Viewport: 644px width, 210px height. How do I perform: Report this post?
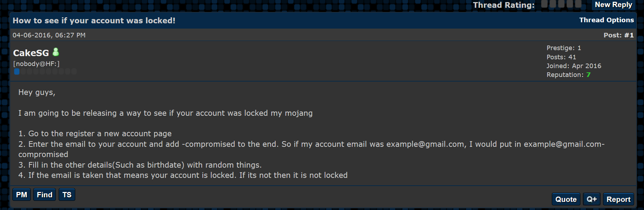[x=619, y=199]
